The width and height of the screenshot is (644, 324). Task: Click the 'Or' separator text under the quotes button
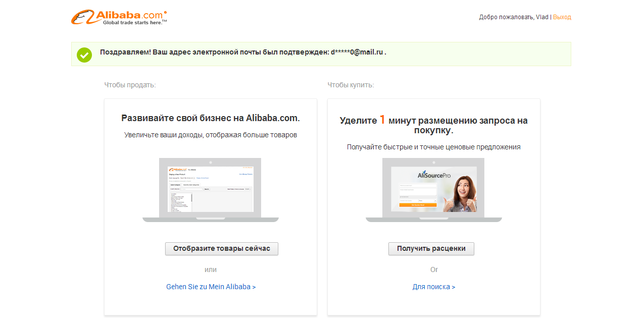(x=434, y=270)
